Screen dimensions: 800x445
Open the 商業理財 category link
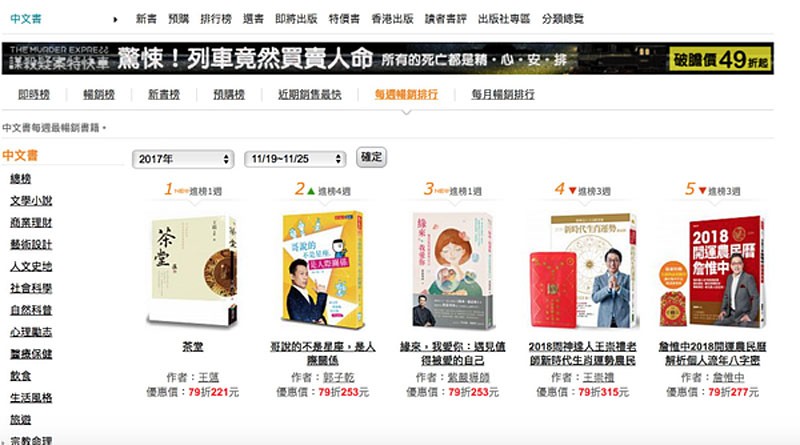(31, 222)
